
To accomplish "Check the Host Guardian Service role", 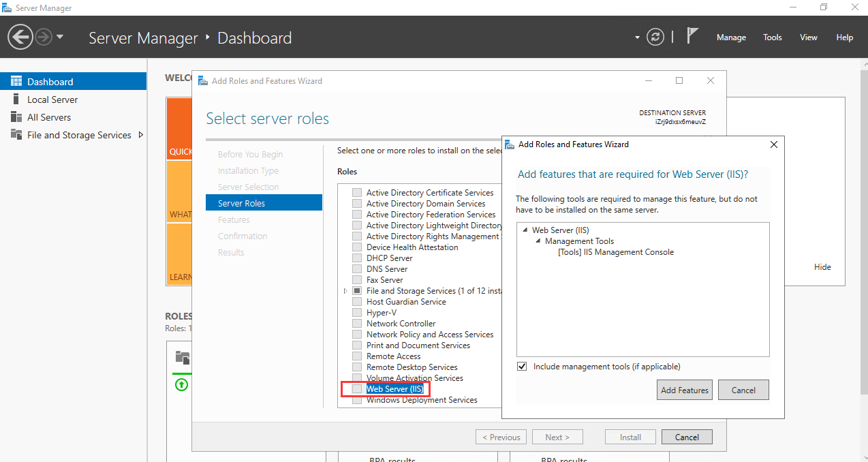I will point(357,301).
